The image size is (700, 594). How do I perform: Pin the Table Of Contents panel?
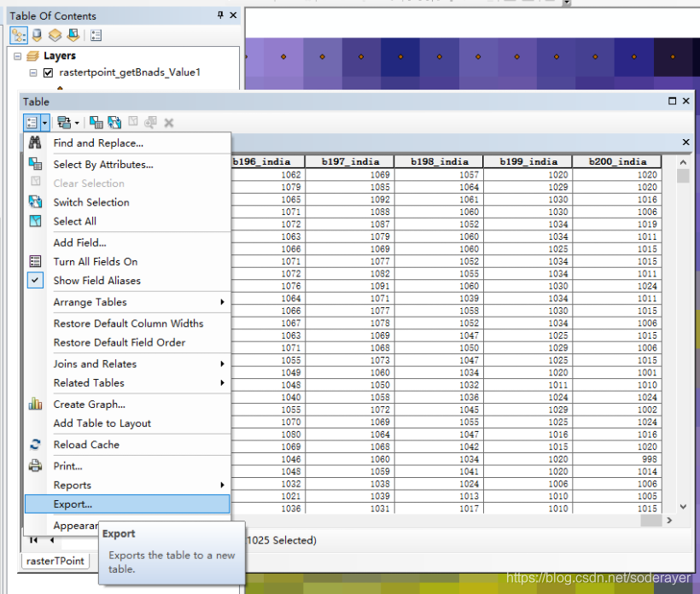[220, 15]
